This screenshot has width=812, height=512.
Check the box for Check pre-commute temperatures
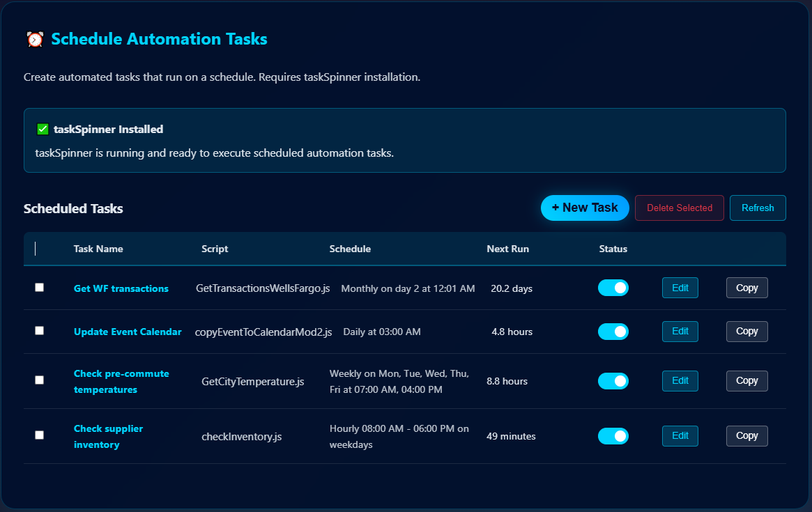point(39,380)
